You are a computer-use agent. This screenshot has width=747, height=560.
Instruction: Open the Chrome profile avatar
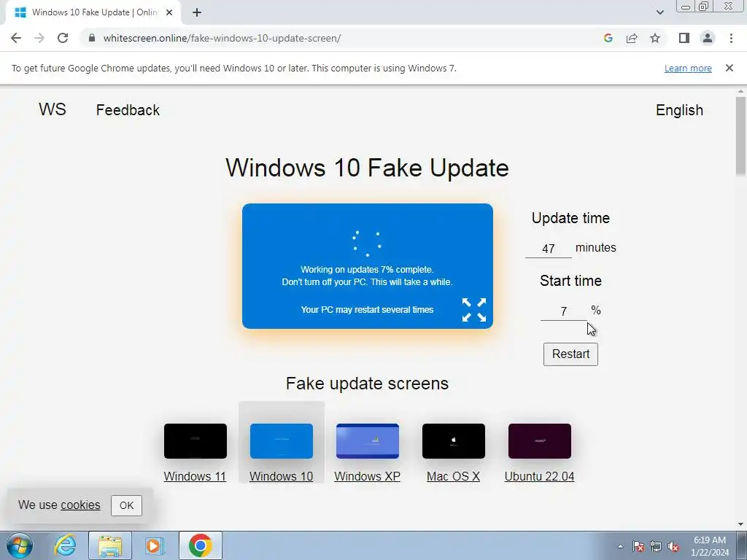pyautogui.click(x=708, y=38)
